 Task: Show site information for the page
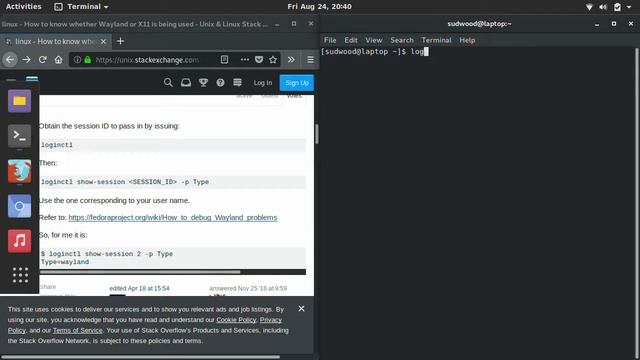click(77, 60)
